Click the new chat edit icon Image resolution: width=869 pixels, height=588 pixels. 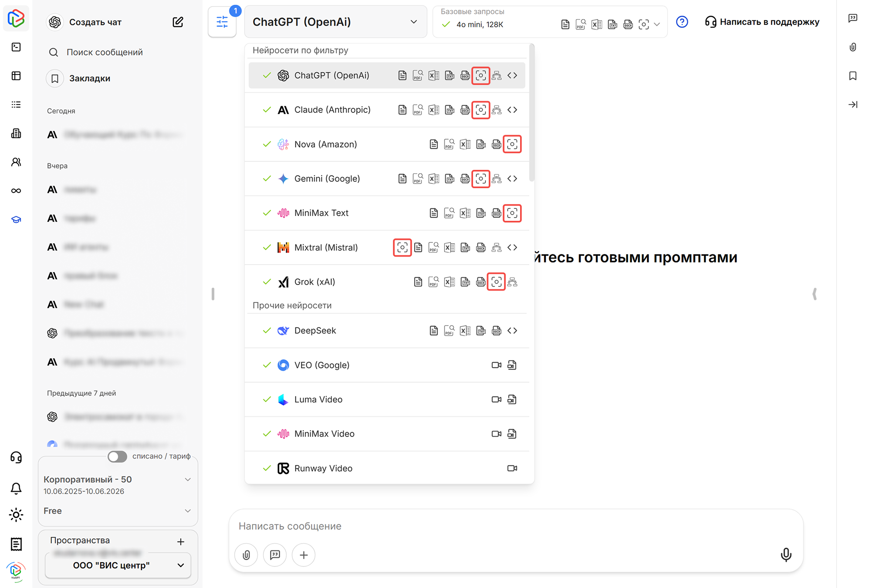(x=178, y=22)
